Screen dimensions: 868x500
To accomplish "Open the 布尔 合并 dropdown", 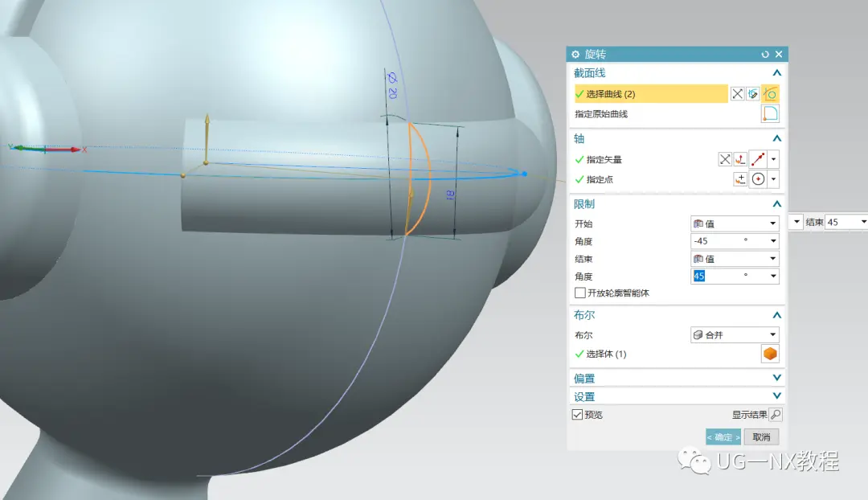I will (735, 335).
